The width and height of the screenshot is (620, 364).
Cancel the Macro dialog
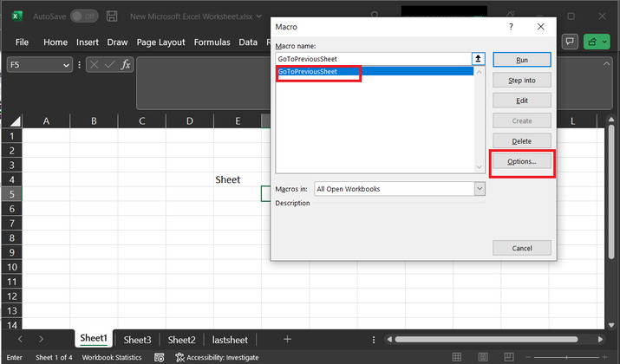pos(521,248)
